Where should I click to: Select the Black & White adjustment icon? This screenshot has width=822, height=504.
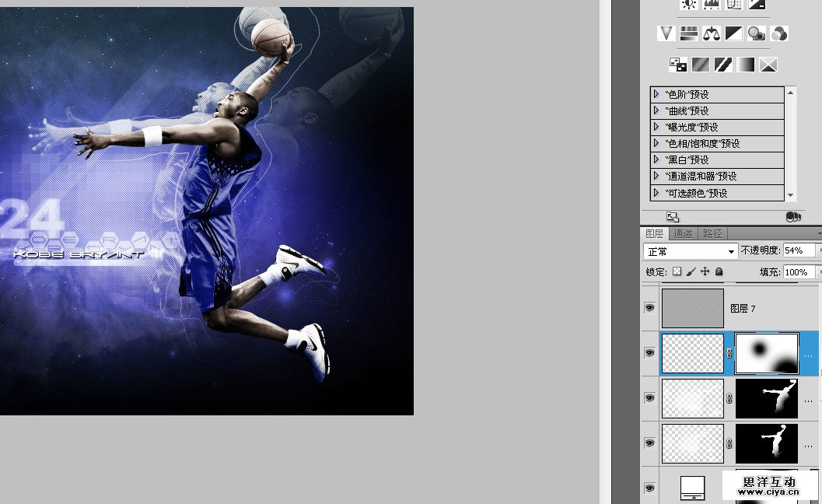point(733,33)
